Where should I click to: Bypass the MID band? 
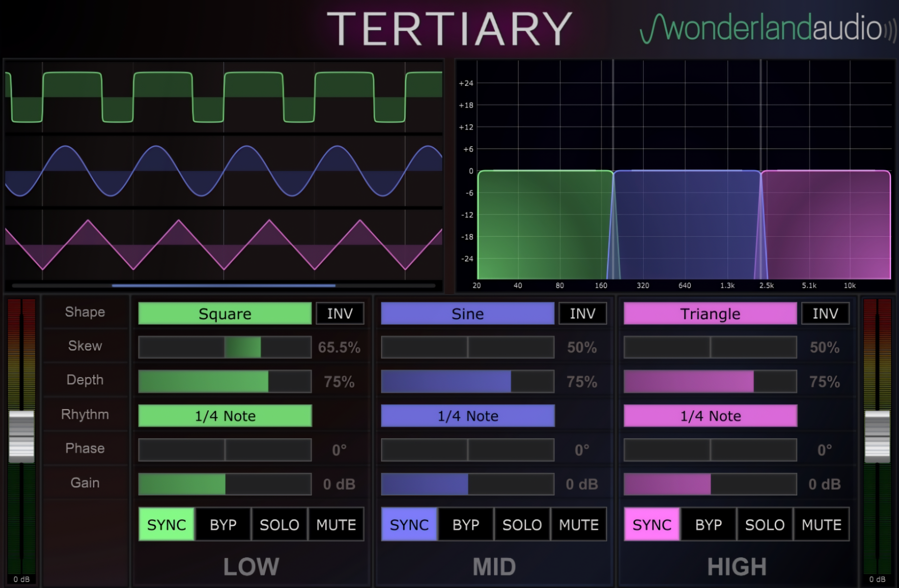(x=465, y=524)
